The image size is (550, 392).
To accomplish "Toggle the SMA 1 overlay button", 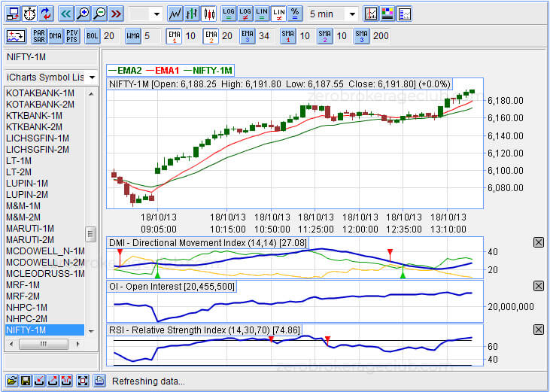I will coord(288,36).
